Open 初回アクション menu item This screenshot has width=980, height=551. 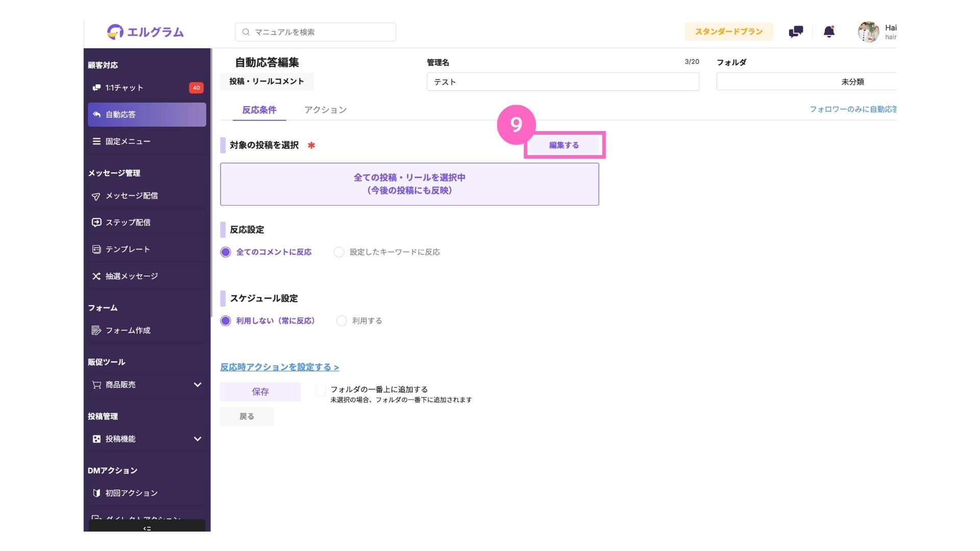click(147, 493)
